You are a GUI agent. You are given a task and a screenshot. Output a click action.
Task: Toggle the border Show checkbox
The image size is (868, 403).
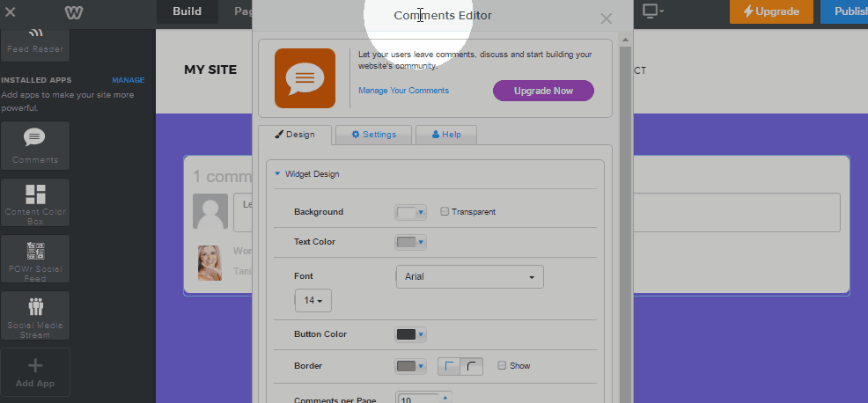coord(502,365)
